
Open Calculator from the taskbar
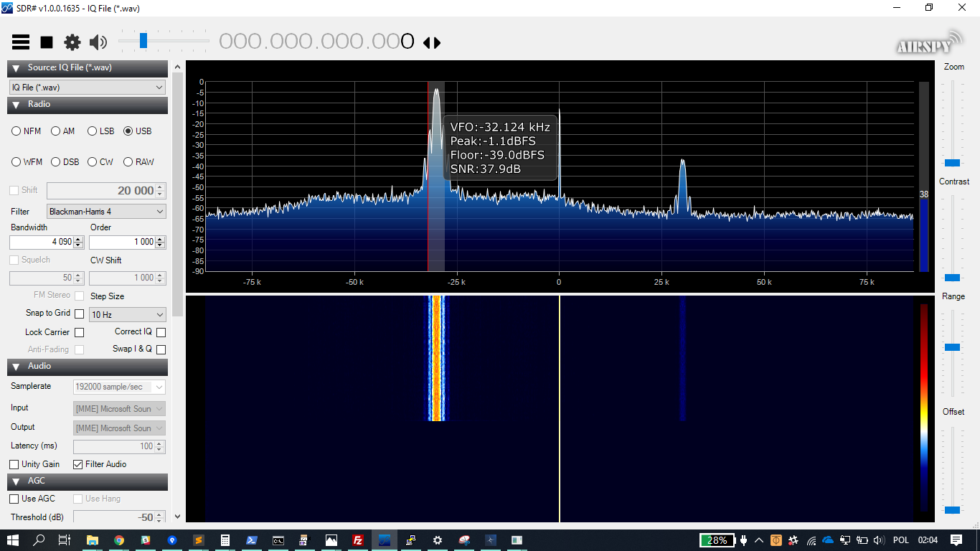click(225, 540)
